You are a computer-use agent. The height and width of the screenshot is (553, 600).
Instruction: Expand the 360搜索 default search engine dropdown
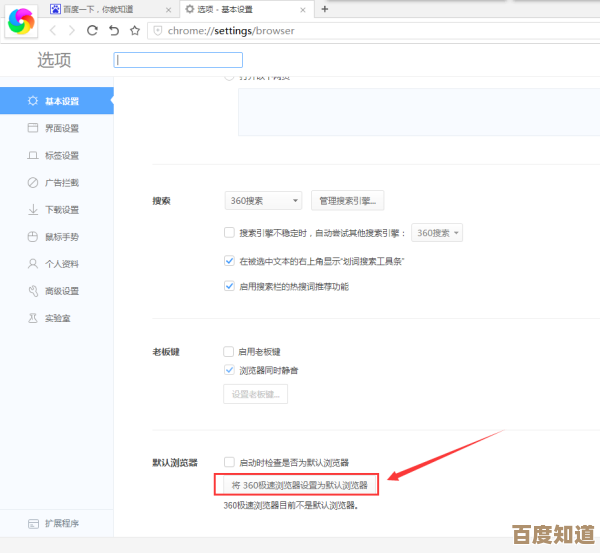pos(263,201)
